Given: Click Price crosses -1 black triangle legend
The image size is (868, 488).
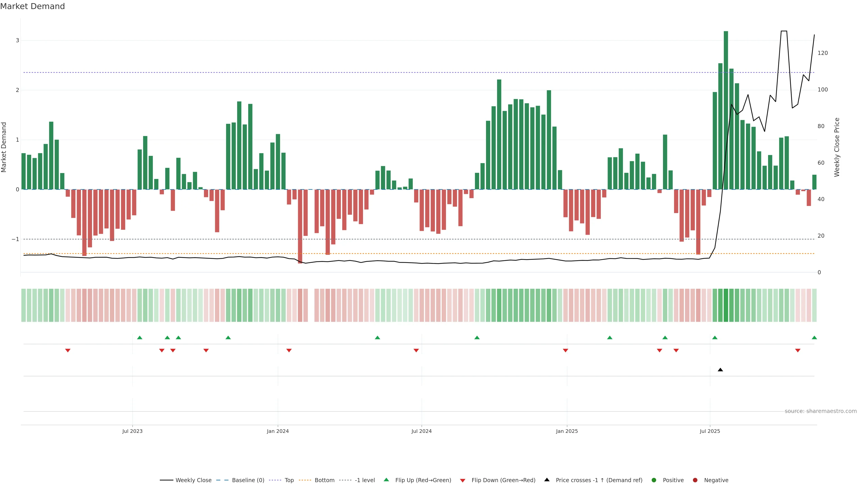Looking at the screenshot, I should click(x=547, y=480).
